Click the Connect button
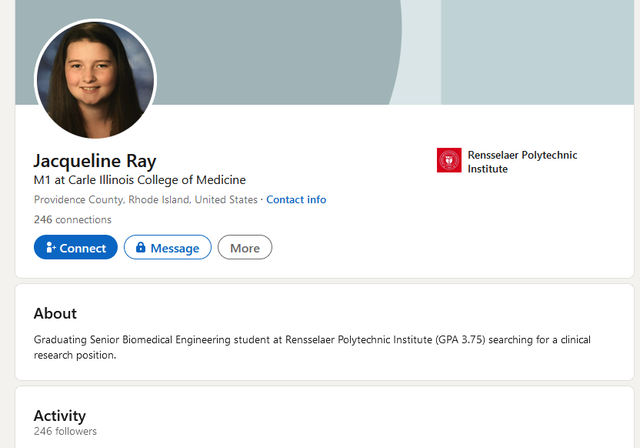The width and height of the screenshot is (640, 448). coord(76,247)
